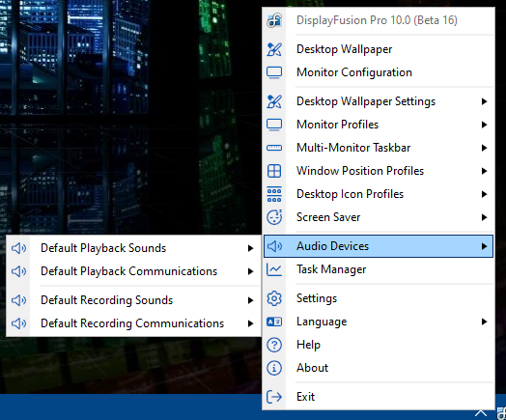Click the Multi-Monitor Taskbar icon
506x420 pixels.
(274, 148)
